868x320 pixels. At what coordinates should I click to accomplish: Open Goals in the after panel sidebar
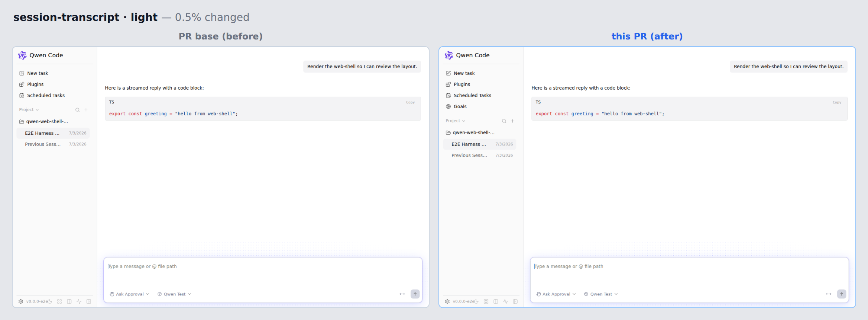(x=481, y=106)
